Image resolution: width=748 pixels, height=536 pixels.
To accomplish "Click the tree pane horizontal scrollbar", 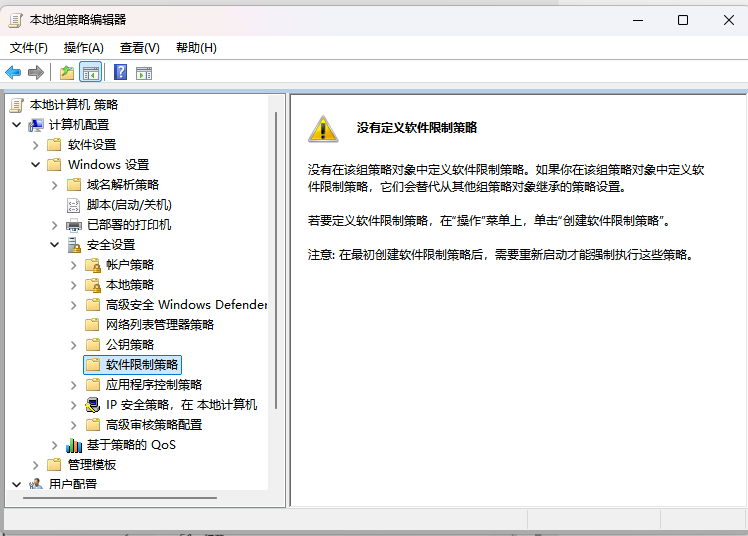I will 120,498.
